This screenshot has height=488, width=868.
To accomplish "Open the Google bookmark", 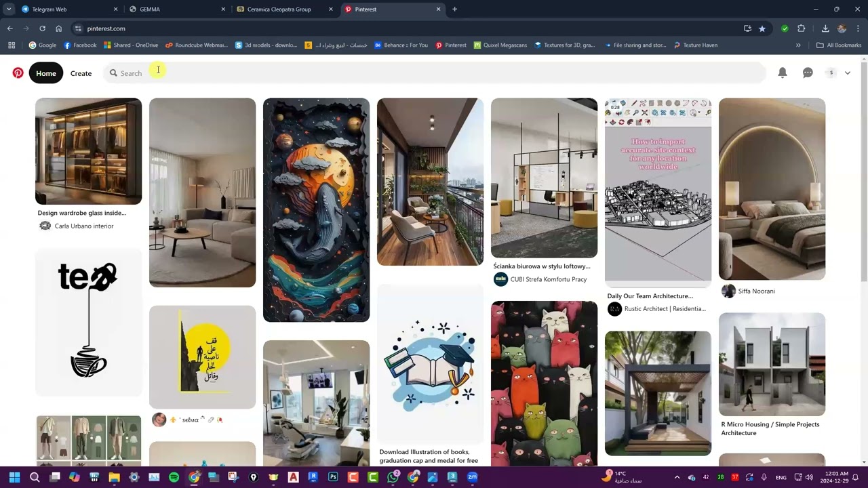I will click(42, 45).
